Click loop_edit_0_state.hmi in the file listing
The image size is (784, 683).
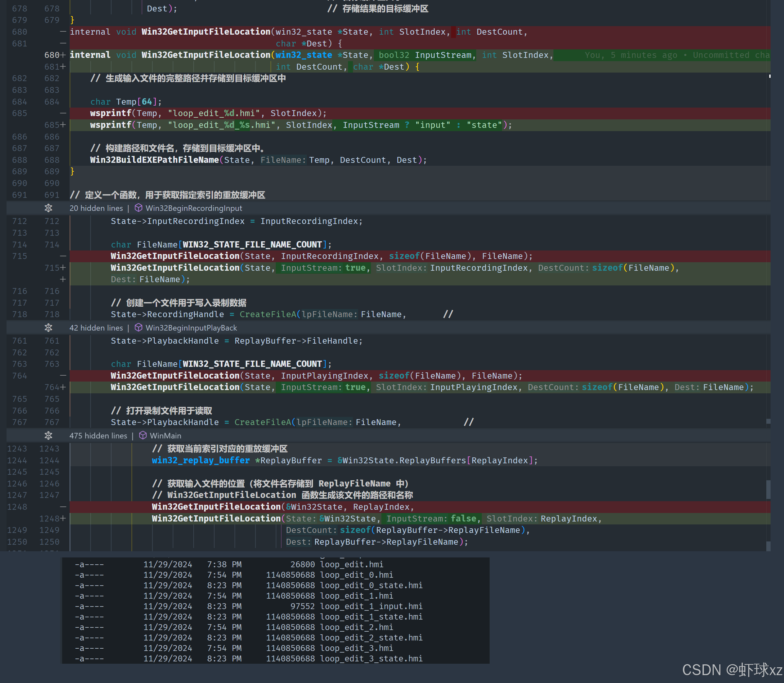[x=372, y=586]
